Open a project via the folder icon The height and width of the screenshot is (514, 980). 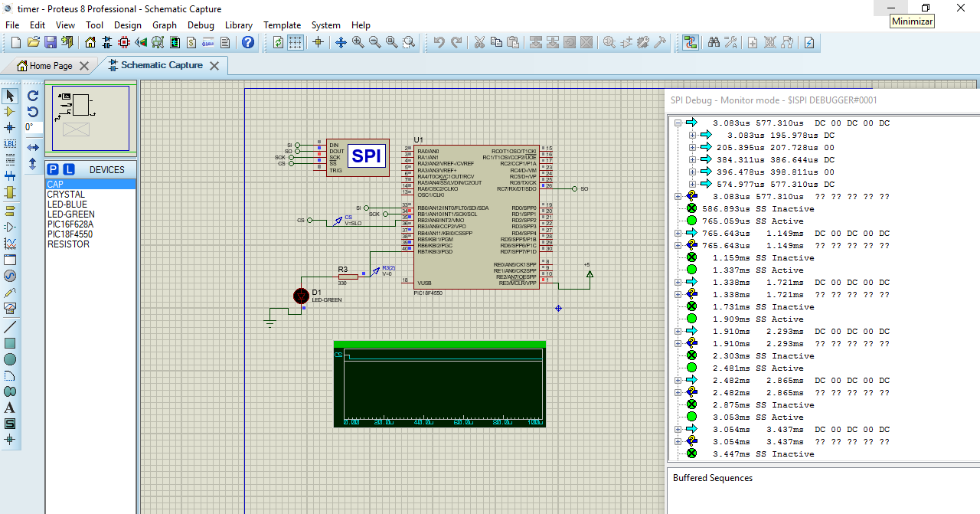click(34, 42)
